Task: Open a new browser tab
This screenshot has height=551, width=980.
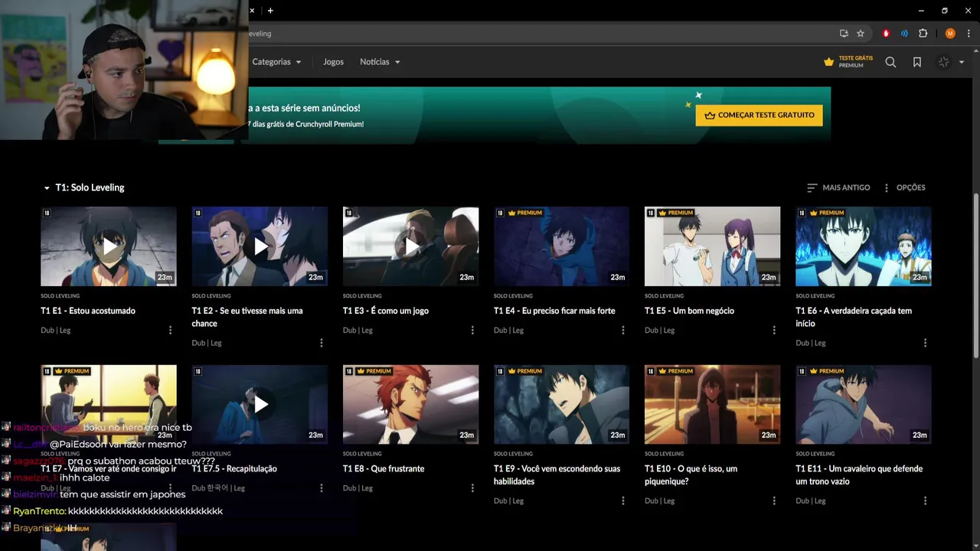Action: pos(270,11)
